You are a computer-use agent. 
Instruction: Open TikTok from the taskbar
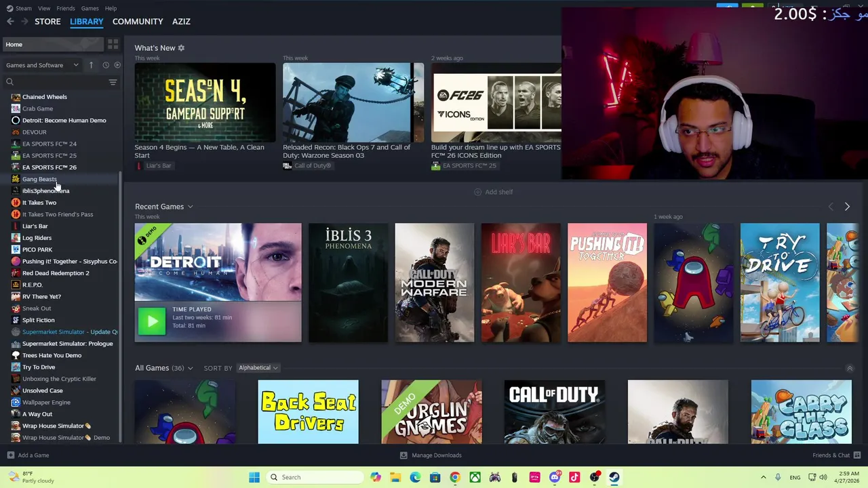pyautogui.click(x=574, y=477)
